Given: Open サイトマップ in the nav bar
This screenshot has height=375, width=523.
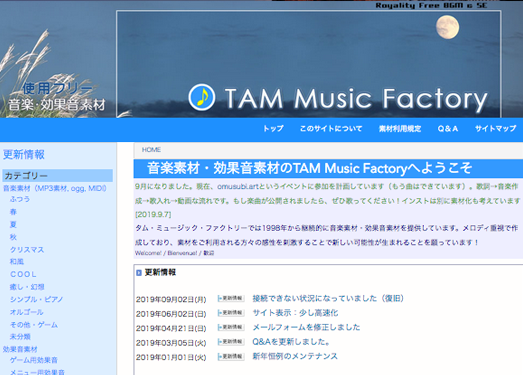Looking at the screenshot, I should click(495, 128).
